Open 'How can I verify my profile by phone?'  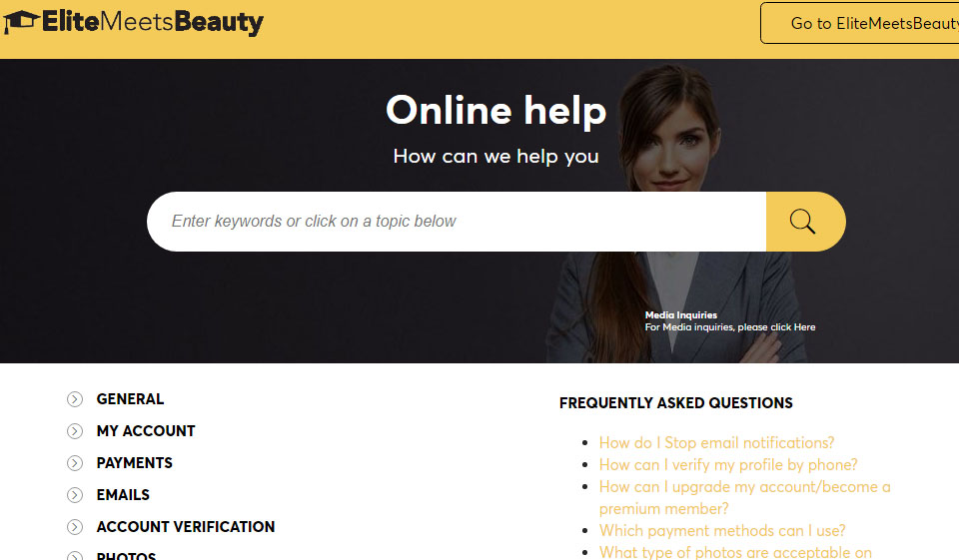point(728,464)
